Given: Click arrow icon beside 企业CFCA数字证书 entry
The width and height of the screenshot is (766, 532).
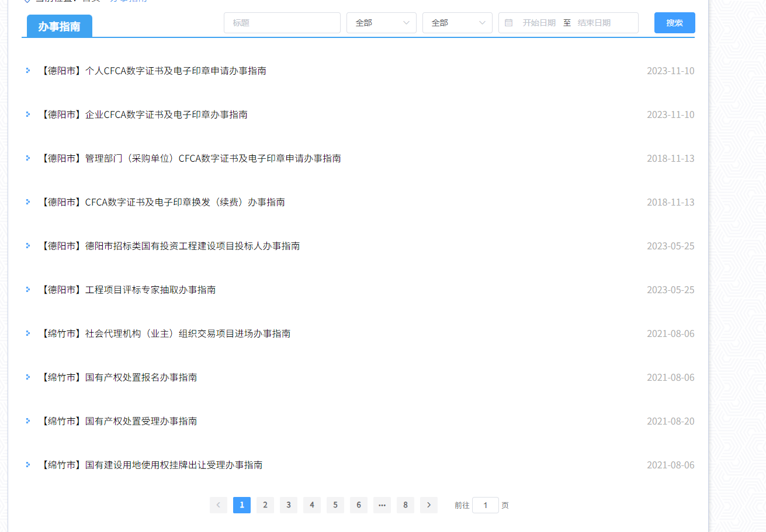Looking at the screenshot, I should 27,114.
